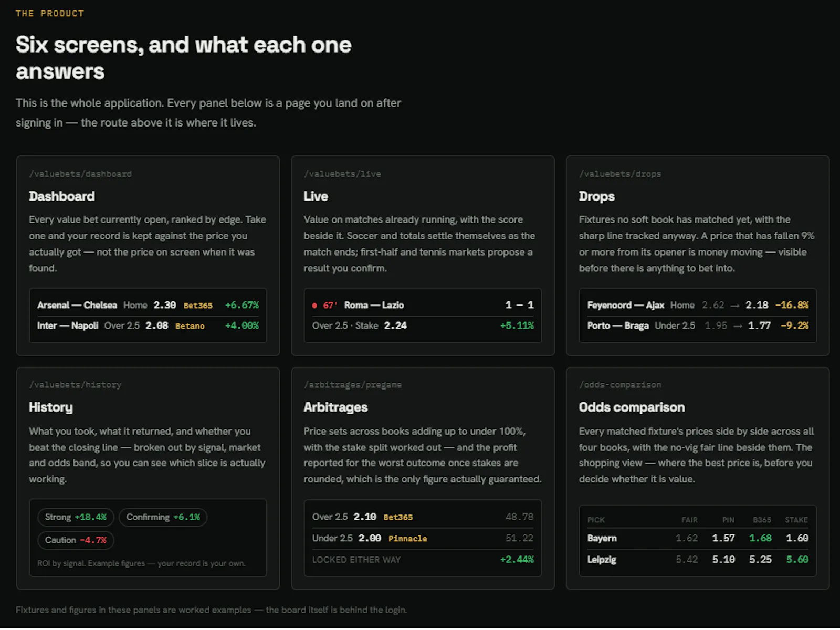Click the Roma — Lazio live match
The width and height of the screenshot is (840, 630).
click(374, 305)
